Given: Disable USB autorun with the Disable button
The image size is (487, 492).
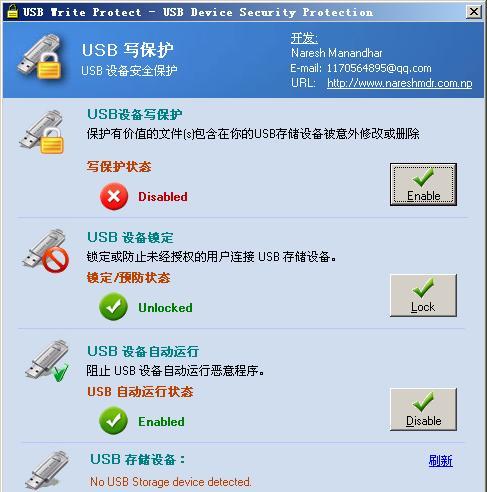Looking at the screenshot, I should pos(423,409).
